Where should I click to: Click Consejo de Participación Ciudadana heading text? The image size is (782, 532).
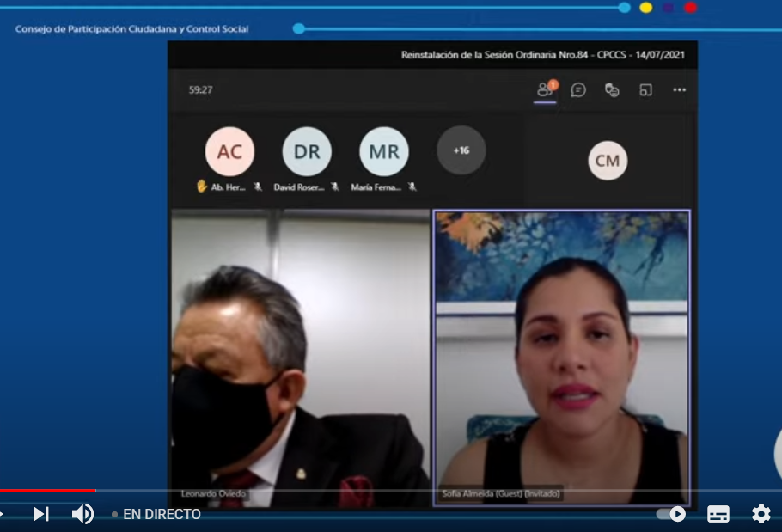click(x=131, y=29)
